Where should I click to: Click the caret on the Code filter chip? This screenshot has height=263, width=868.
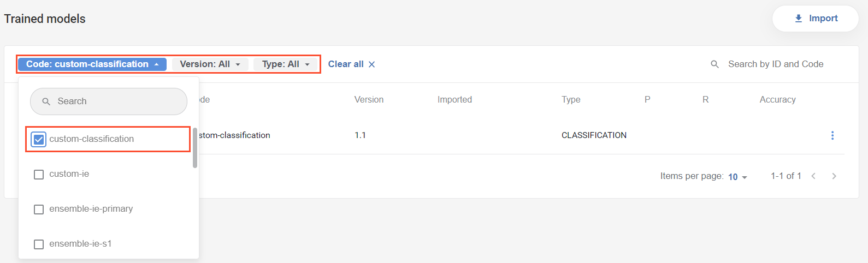point(157,64)
